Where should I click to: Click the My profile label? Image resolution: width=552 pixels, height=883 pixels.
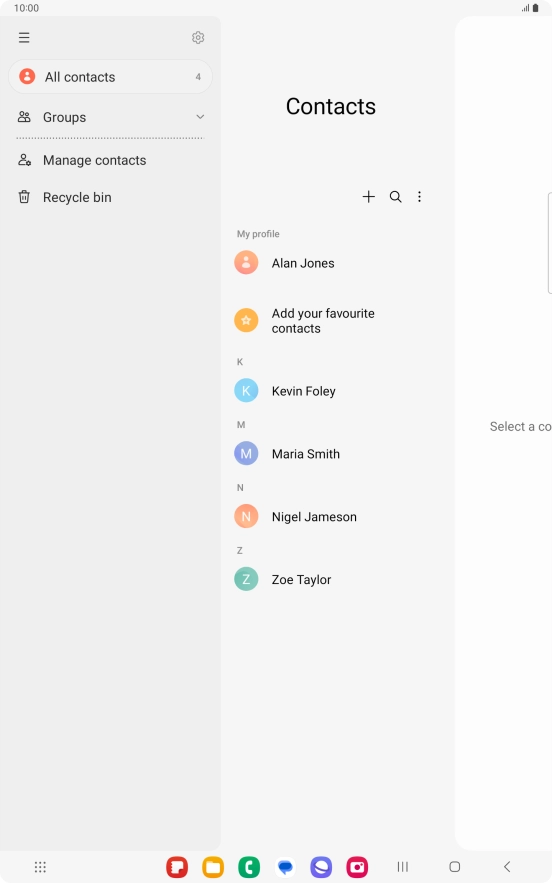[x=258, y=234]
